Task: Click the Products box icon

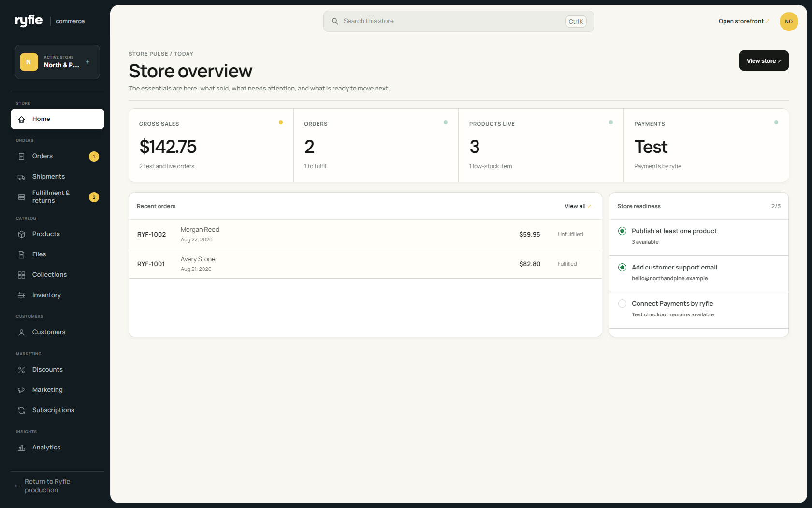Action: 21,234
